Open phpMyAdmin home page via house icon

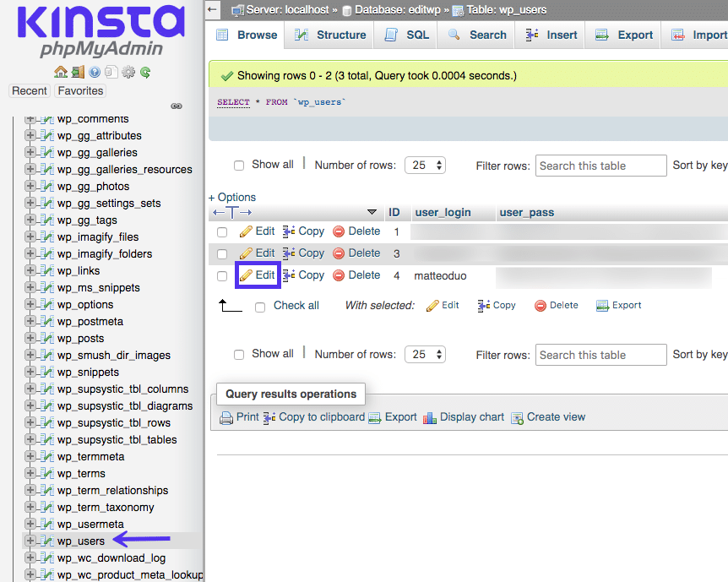tap(60, 72)
